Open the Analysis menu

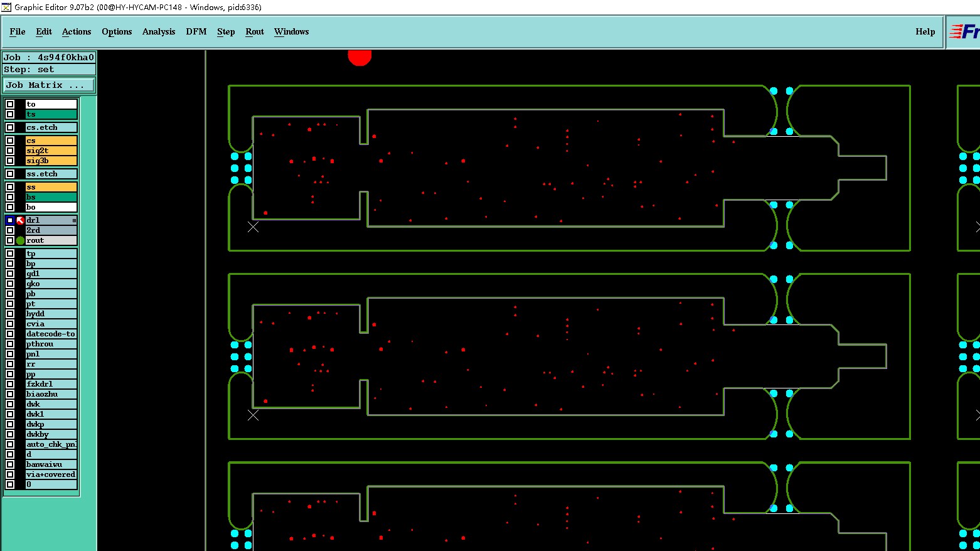(x=159, y=31)
